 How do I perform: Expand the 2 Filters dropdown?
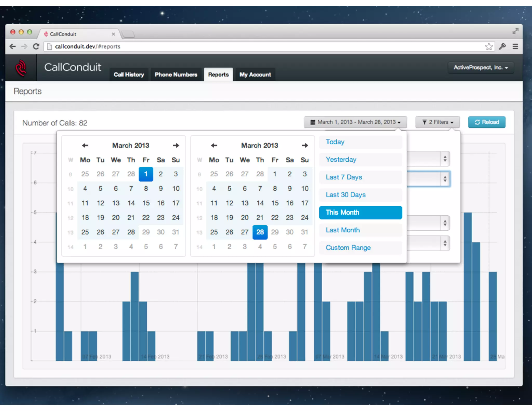click(437, 122)
